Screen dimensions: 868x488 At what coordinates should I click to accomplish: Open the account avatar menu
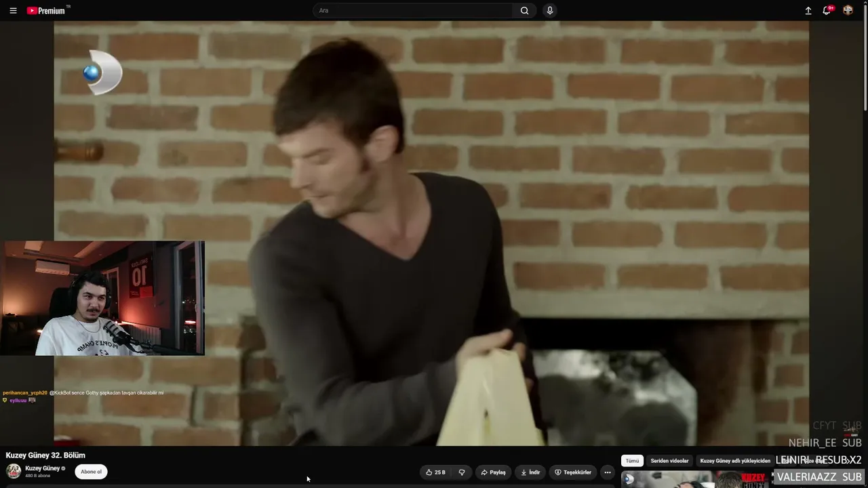coord(848,10)
